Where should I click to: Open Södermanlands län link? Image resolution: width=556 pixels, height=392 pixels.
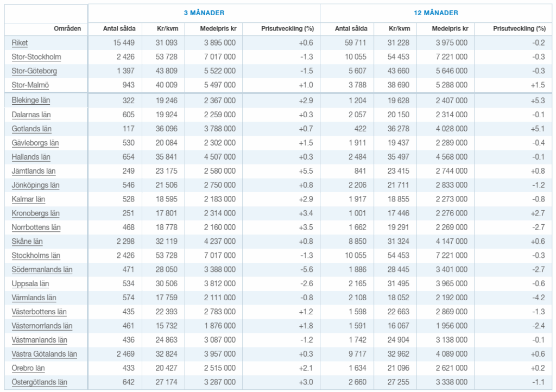point(42,270)
